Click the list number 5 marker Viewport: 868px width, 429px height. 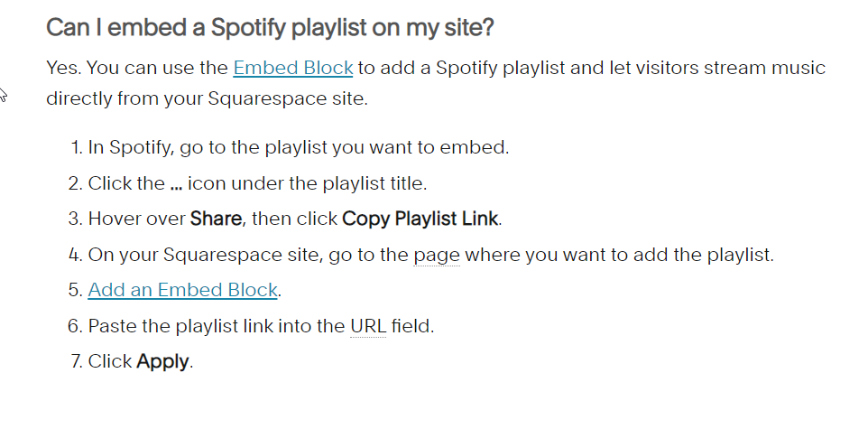[x=75, y=290]
